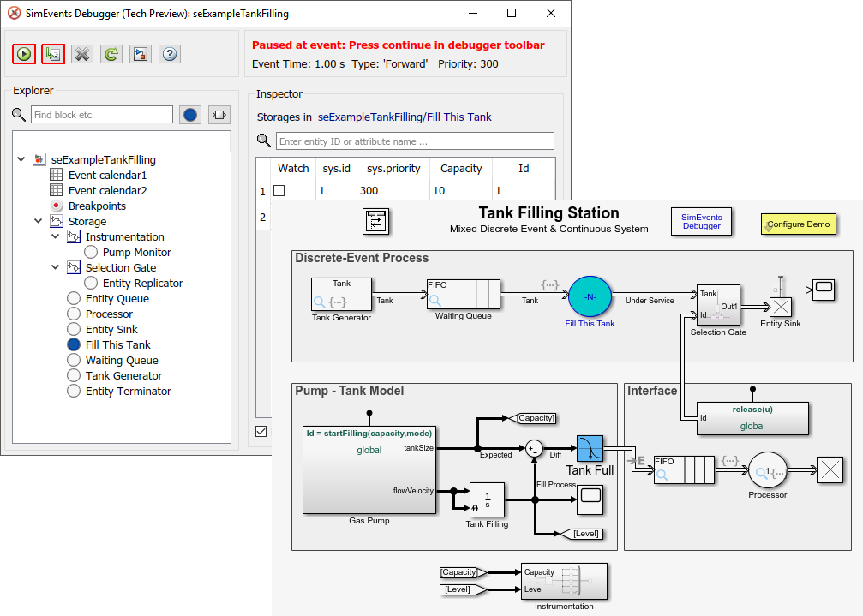Click the show-in-model flag icon on toolbar
This screenshot has height=616, width=863.
tap(140, 53)
